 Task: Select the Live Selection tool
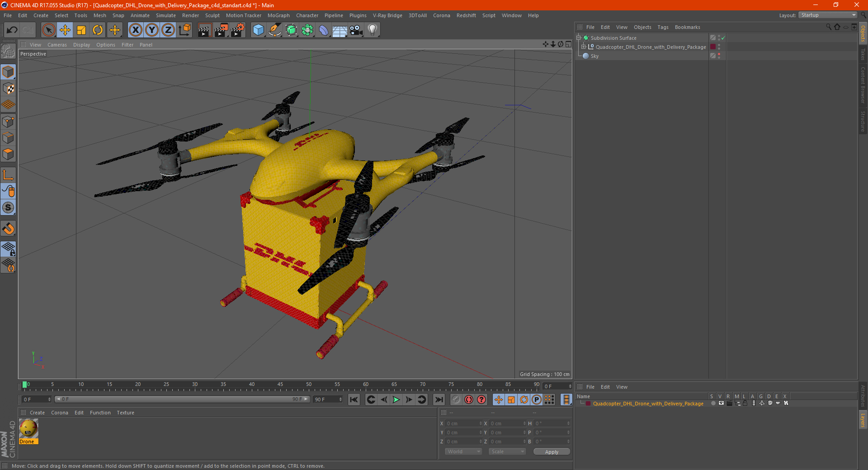(x=48, y=30)
